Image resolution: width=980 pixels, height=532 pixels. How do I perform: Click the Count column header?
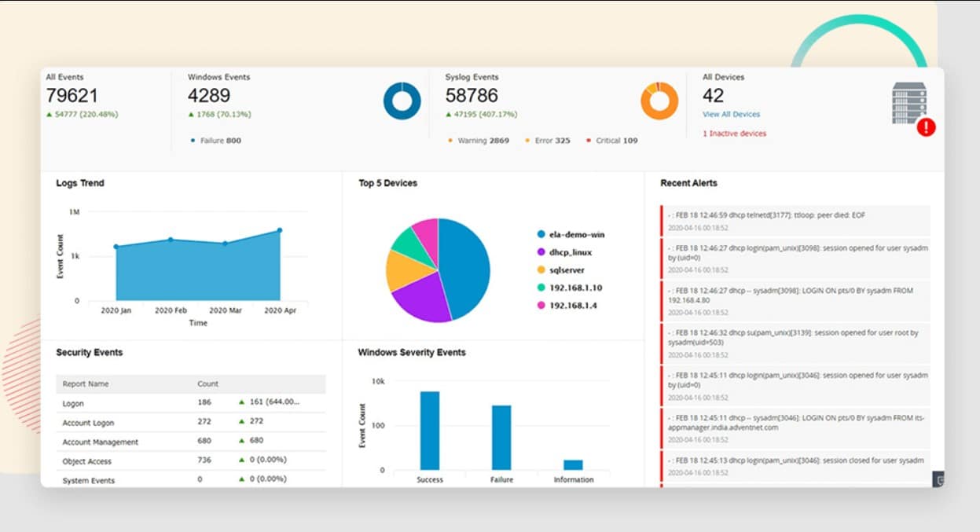(x=207, y=384)
